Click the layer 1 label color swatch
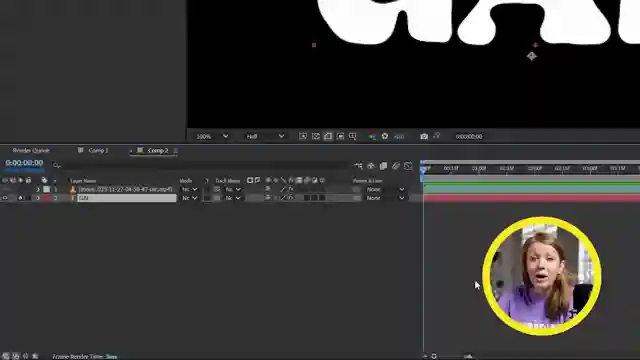The height and width of the screenshot is (360, 640). [47, 189]
